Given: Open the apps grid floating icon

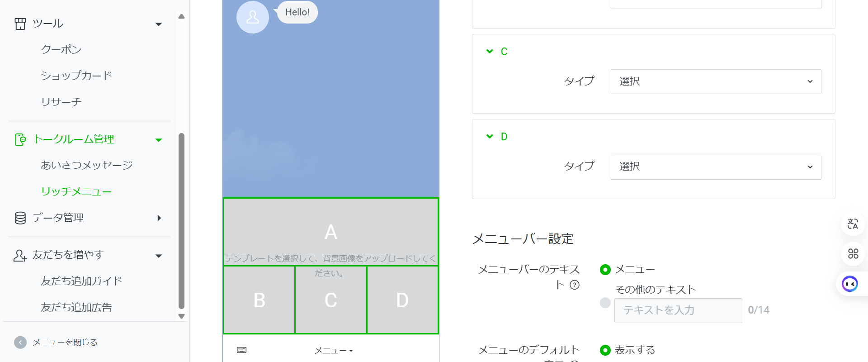Looking at the screenshot, I should pos(853,254).
